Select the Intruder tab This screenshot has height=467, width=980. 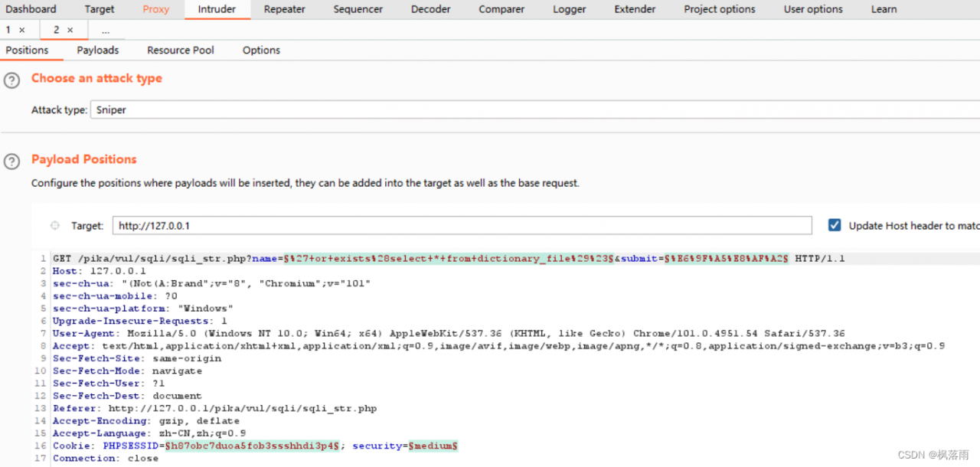coord(217,9)
